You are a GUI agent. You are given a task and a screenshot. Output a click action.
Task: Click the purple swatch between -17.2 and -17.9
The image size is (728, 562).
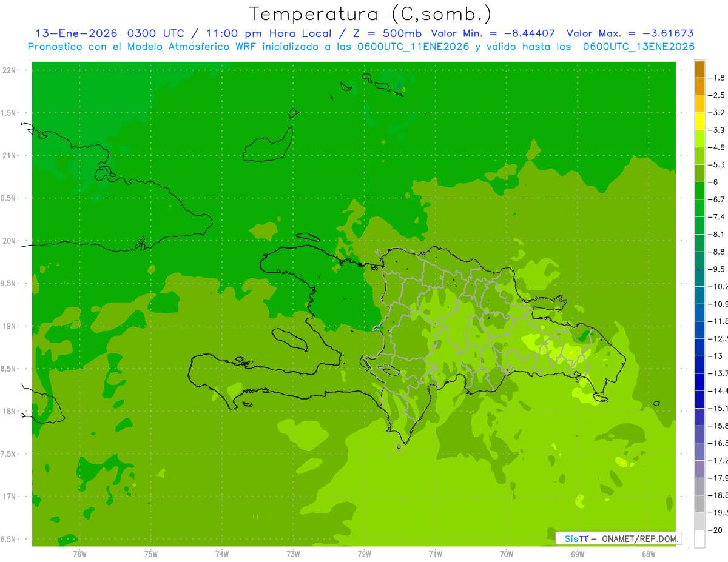699,469
